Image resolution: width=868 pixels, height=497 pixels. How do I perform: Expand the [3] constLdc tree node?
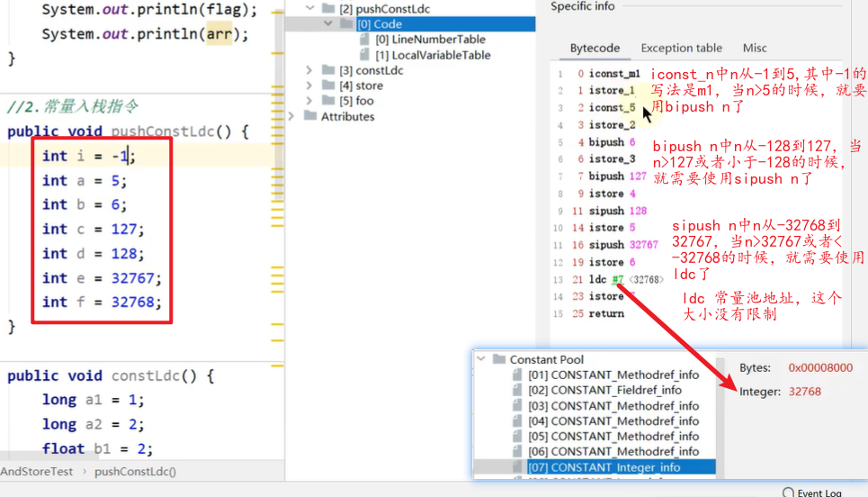pyautogui.click(x=309, y=70)
